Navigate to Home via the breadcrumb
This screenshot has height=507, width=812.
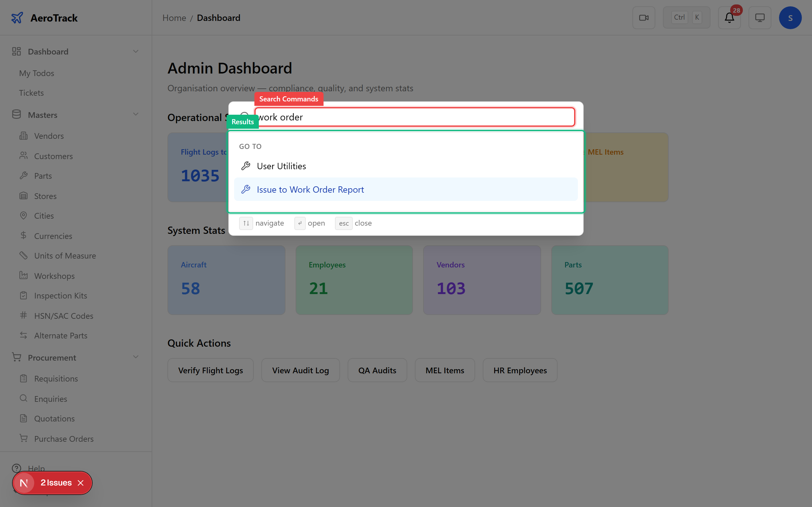[x=174, y=17]
